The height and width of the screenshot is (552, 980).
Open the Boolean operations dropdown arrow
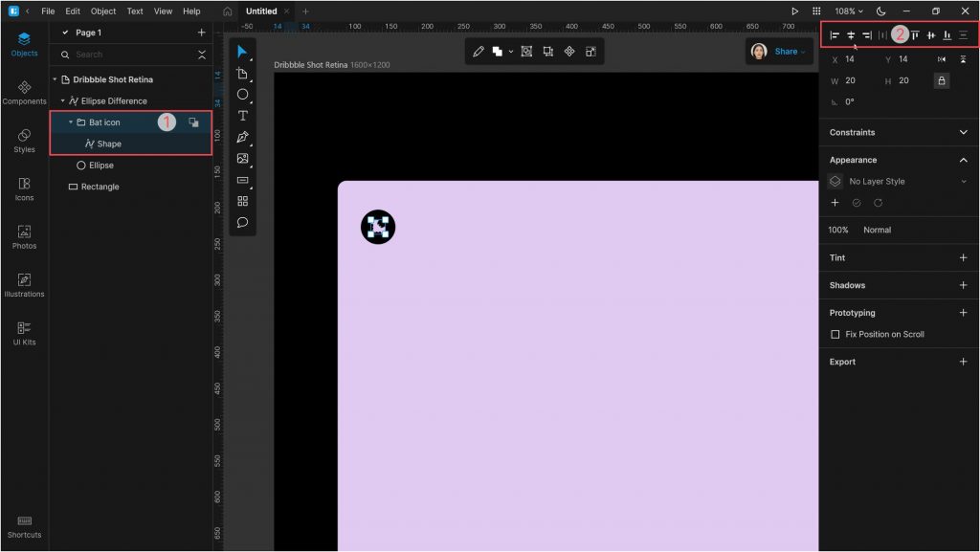(x=511, y=52)
